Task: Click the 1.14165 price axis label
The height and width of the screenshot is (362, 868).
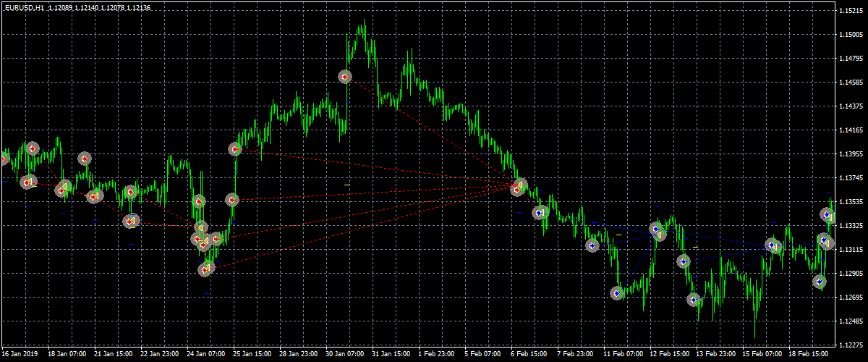Action: 851,130
